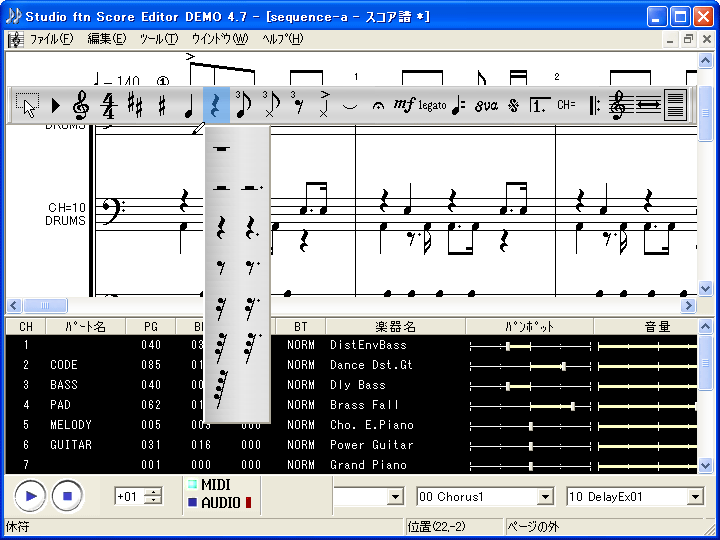Image resolution: width=720 pixels, height=540 pixels.
Task: Click the play-triangle toolbar icon
Action: tap(55, 106)
